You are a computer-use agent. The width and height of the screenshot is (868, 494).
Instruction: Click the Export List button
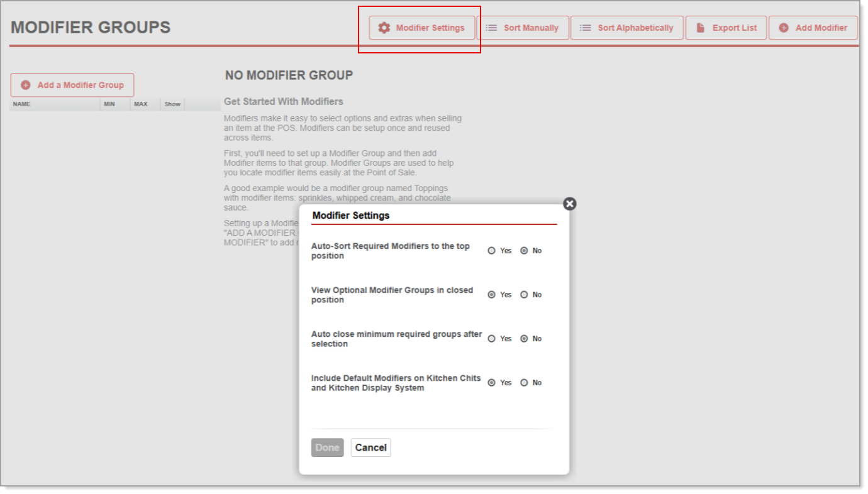(x=726, y=28)
